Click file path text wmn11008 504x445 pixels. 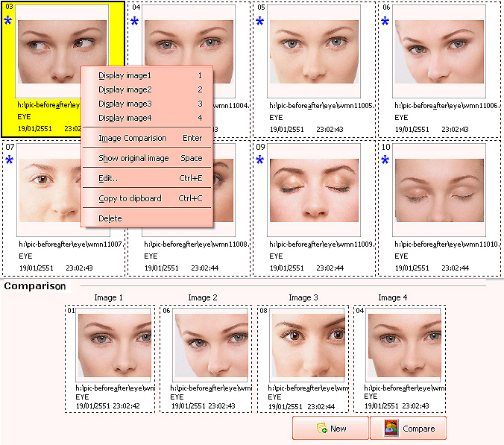(x=196, y=244)
